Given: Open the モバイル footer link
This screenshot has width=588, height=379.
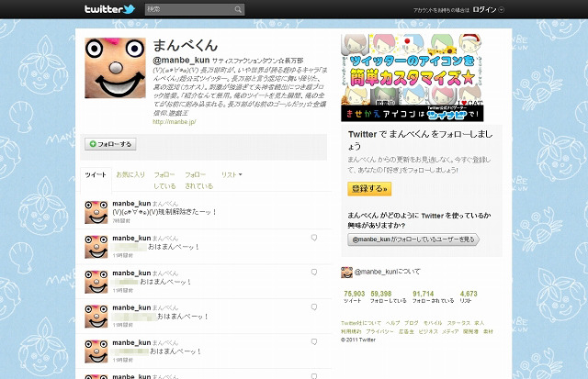Looking at the screenshot, I should [x=433, y=323].
